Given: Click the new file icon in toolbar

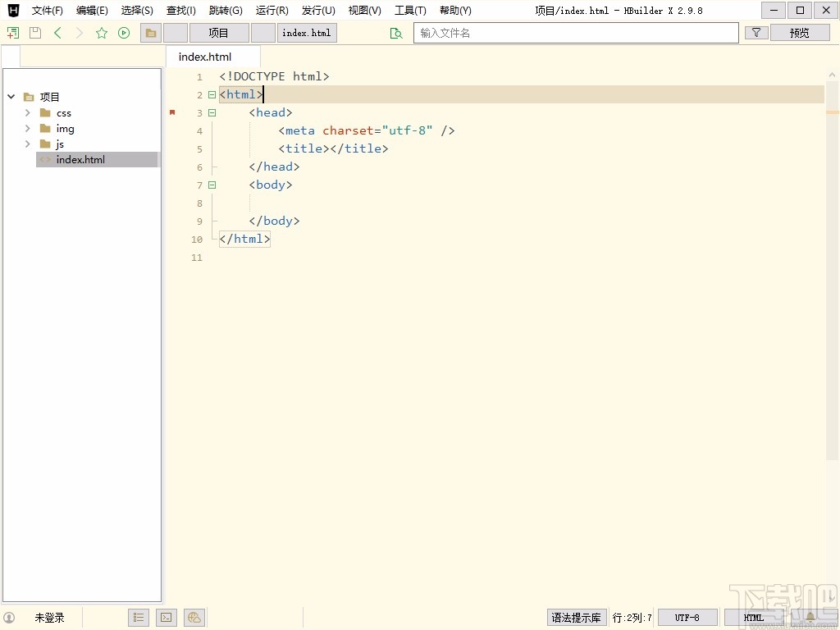Looking at the screenshot, I should (x=12, y=33).
